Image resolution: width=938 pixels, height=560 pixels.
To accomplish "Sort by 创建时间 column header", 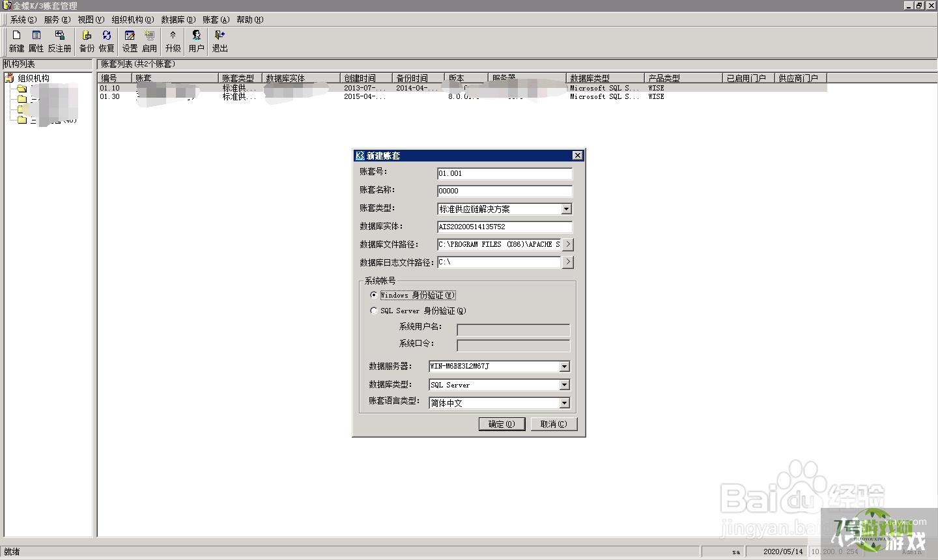I will (x=366, y=78).
